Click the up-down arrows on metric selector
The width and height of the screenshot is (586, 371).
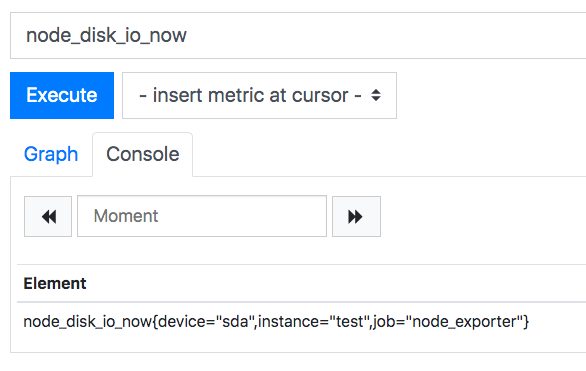376,95
